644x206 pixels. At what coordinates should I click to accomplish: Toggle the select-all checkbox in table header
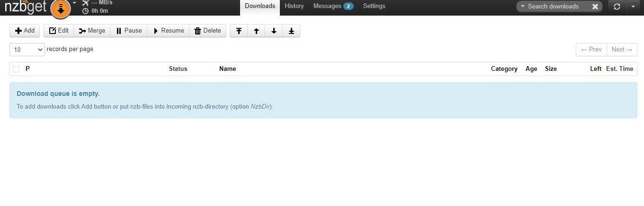(x=16, y=69)
